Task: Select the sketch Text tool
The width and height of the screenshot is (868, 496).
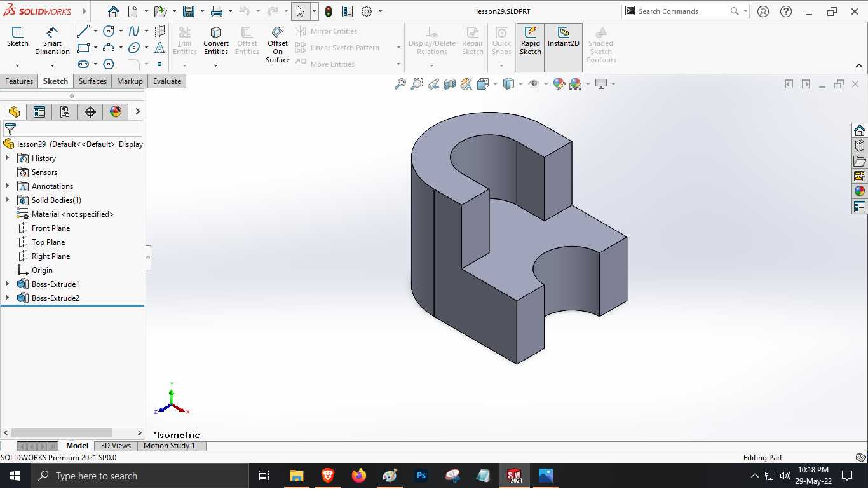Action: pyautogui.click(x=159, y=48)
